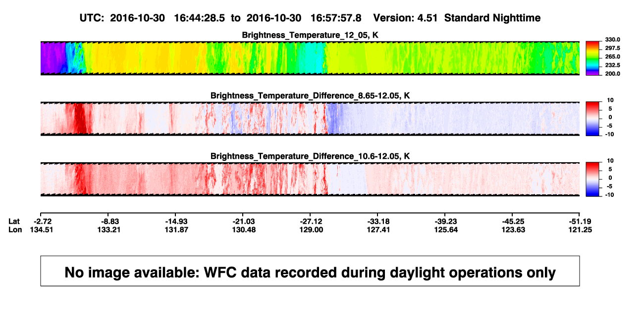This screenshot has height=330, width=644.
Task: Click latitude value -27.12
Action: click(310, 221)
